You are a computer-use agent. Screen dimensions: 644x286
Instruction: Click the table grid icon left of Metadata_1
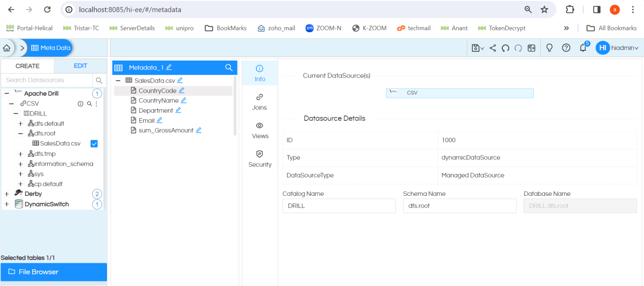[119, 68]
